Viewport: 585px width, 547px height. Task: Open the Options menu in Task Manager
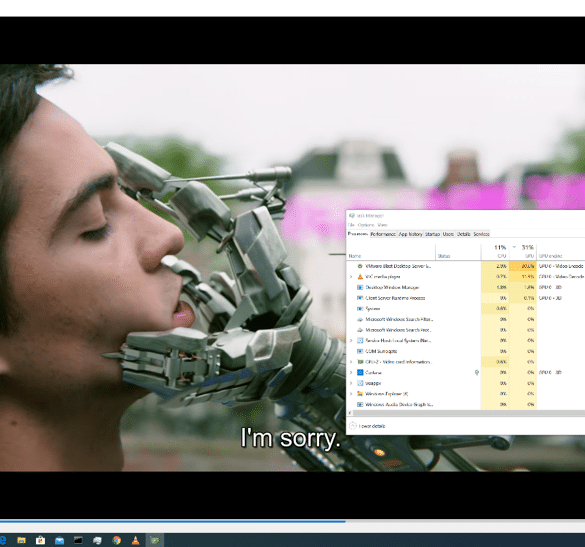pyautogui.click(x=366, y=225)
